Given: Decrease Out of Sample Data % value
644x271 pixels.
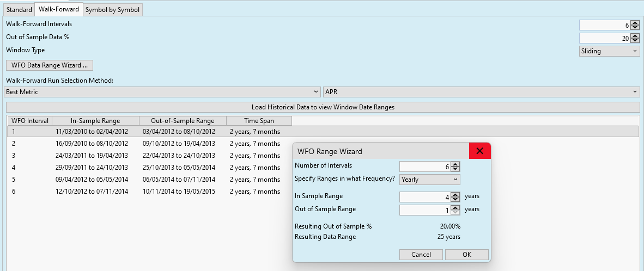Looking at the screenshot, I should 635,41.
